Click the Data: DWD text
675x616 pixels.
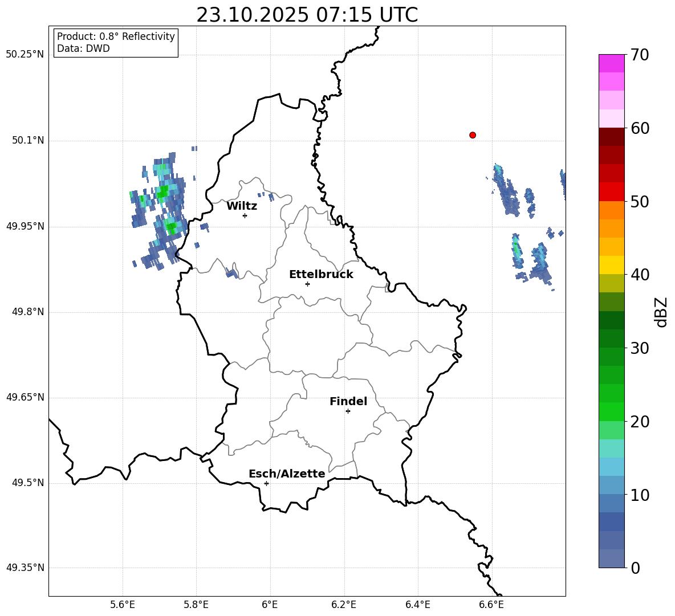tap(83, 48)
